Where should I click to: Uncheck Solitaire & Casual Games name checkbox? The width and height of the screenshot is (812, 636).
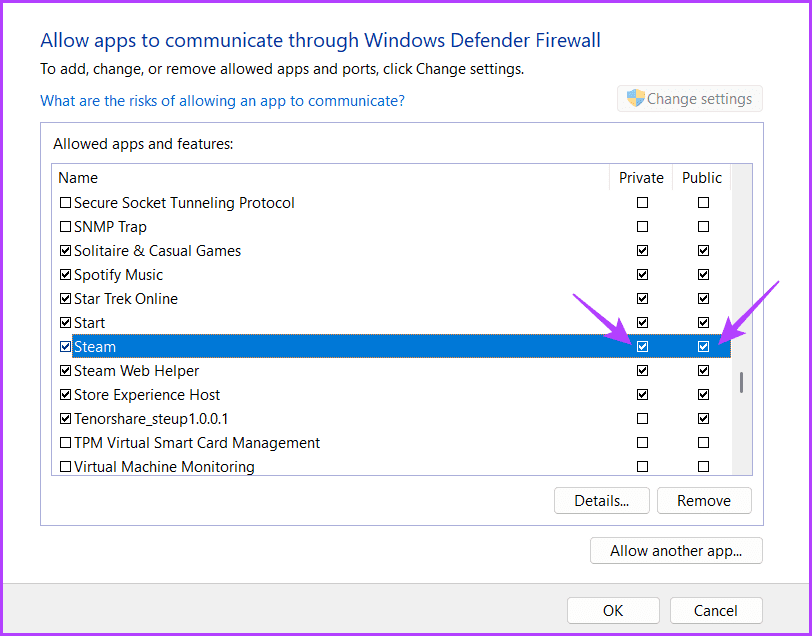pyautogui.click(x=65, y=251)
